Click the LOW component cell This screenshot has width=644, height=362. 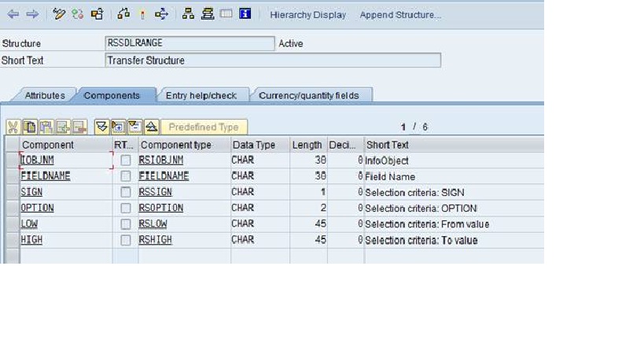pos(66,224)
